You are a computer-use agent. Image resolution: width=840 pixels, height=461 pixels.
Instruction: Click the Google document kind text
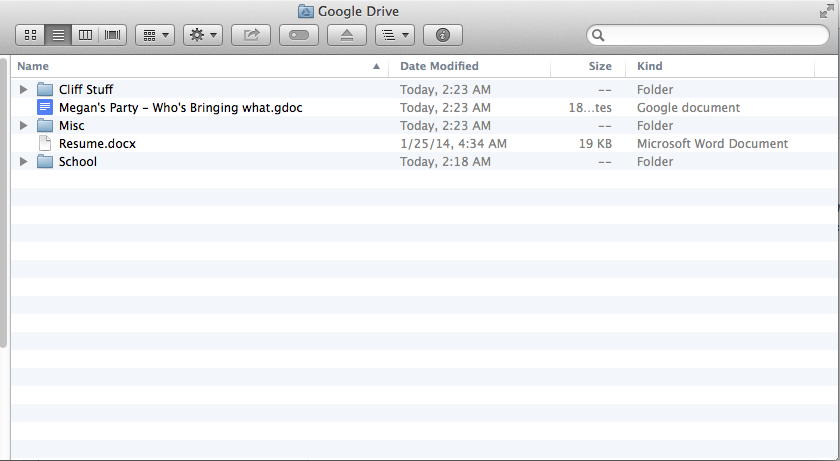(x=688, y=108)
